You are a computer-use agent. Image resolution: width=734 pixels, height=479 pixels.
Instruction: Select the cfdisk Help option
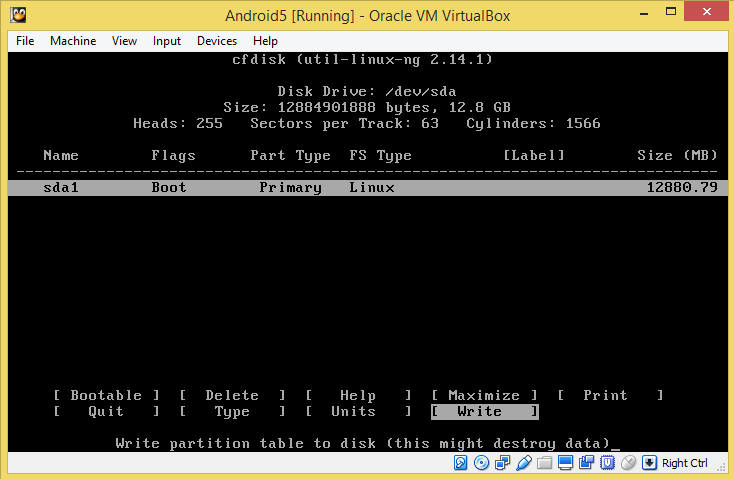(x=359, y=395)
